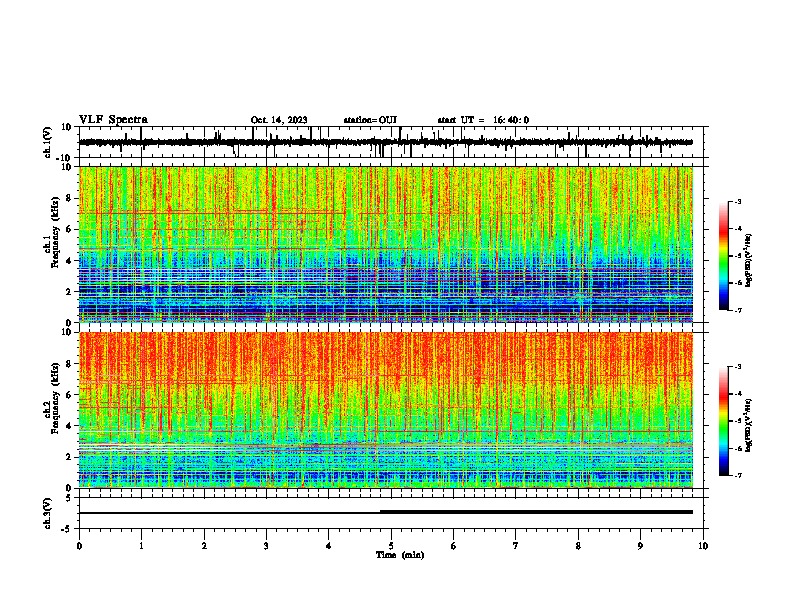The width and height of the screenshot is (792, 612).
Task: Click the 8 kHz tick on ch.1 frequency axis
Action: point(69,198)
